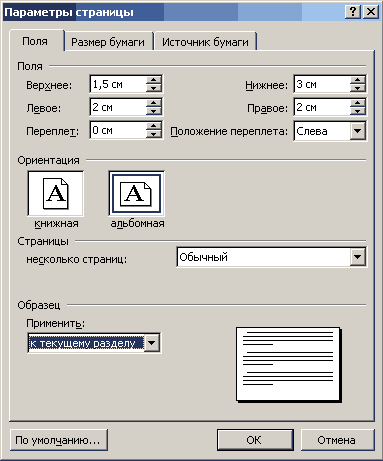Click into the Нижнее margin field

tap(322, 84)
